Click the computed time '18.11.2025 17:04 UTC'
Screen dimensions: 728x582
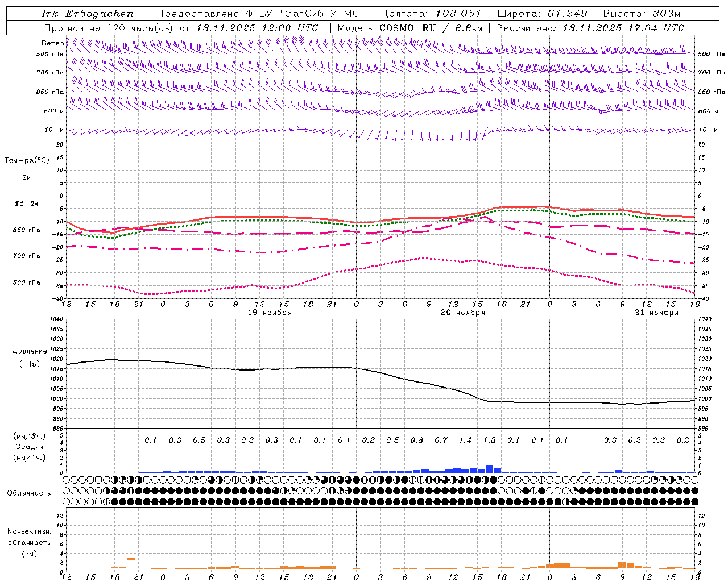tap(623, 28)
